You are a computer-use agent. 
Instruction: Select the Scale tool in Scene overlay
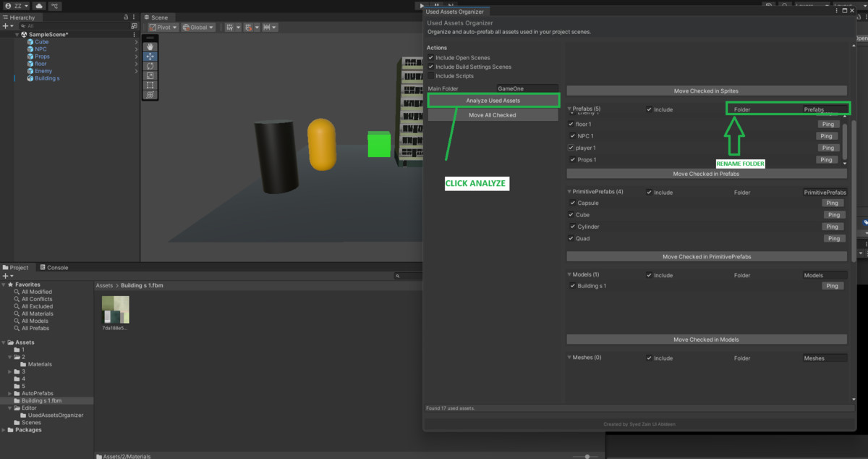tap(150, 75)
